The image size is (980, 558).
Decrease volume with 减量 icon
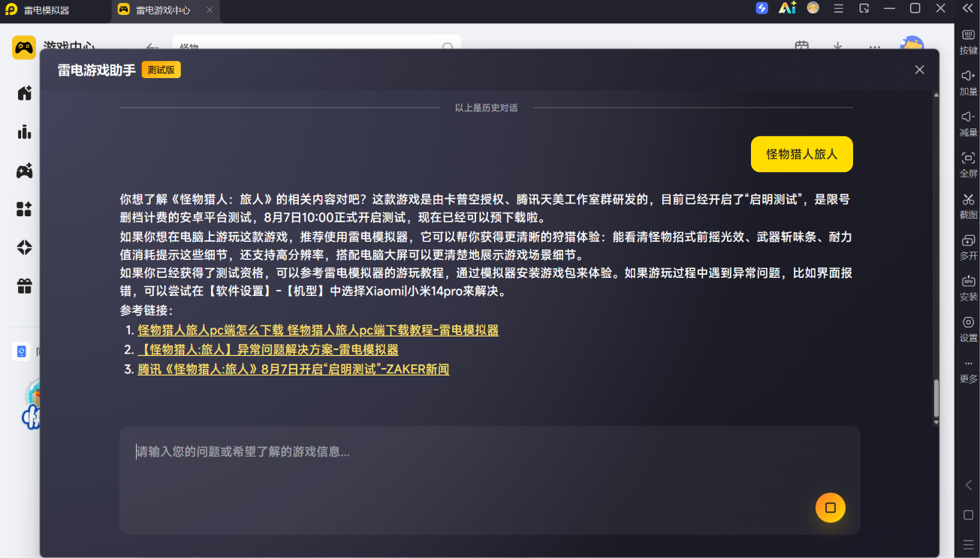point(969,124)
